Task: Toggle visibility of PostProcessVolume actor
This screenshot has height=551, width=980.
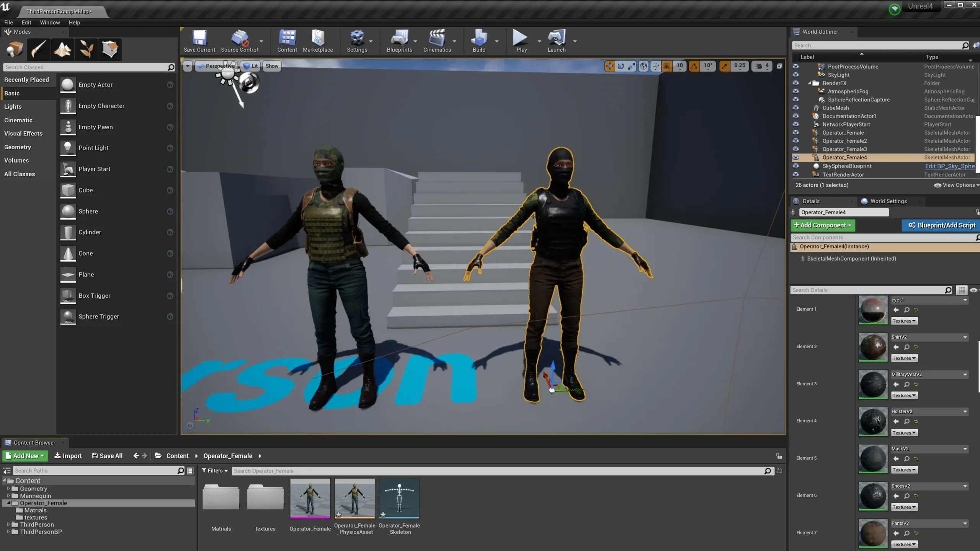Action: [796, 66]
